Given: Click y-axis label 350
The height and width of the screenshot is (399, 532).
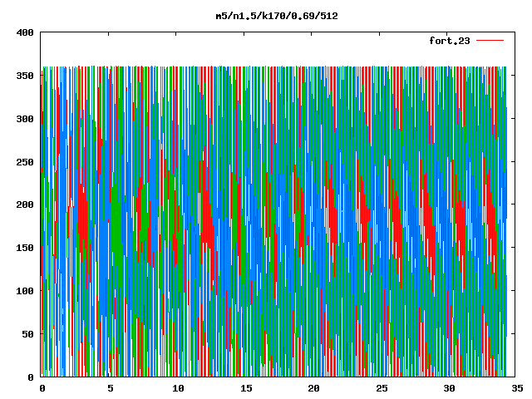Looking at the screenshot, I should pyautogui.click(x=25, y=76).
